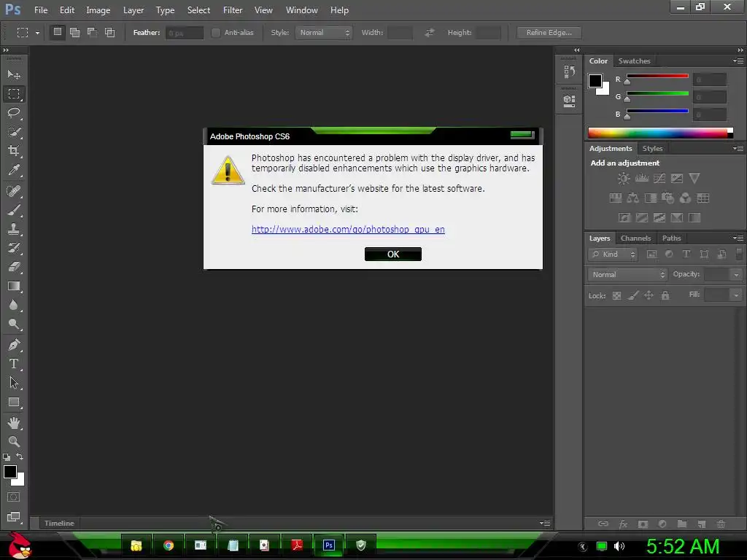Click the Refine Edge button
Viewport: 747px width, 560px height.
point(549,32)
